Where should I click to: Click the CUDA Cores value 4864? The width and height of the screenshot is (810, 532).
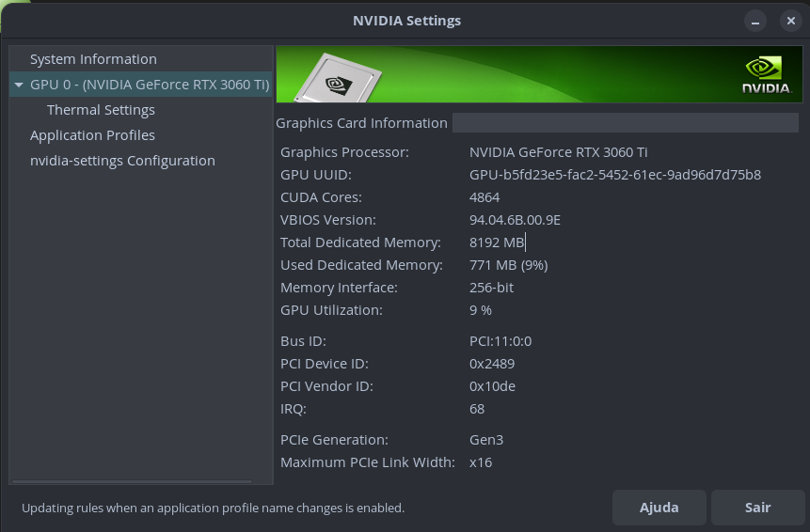click(x=484, y=197)
